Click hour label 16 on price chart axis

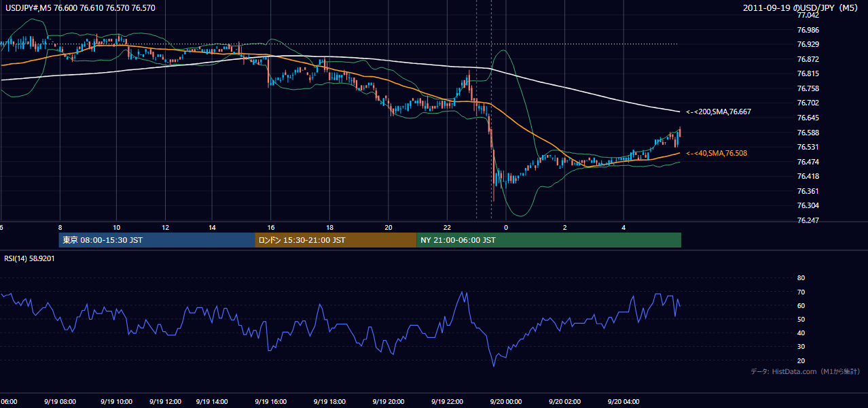click(x=271, y=227)
